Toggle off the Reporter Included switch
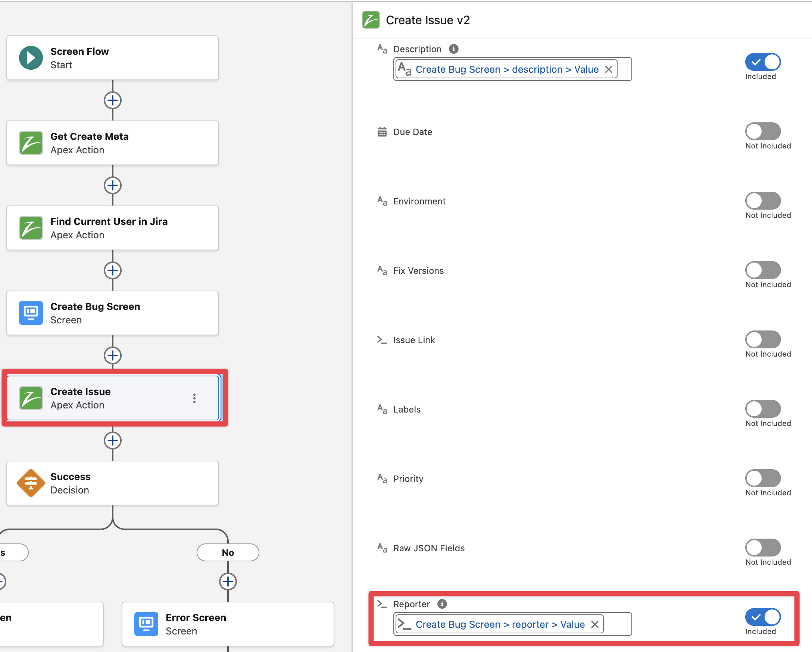The width and height of the screenshot is (812, 652). click(x=763, y=617)
